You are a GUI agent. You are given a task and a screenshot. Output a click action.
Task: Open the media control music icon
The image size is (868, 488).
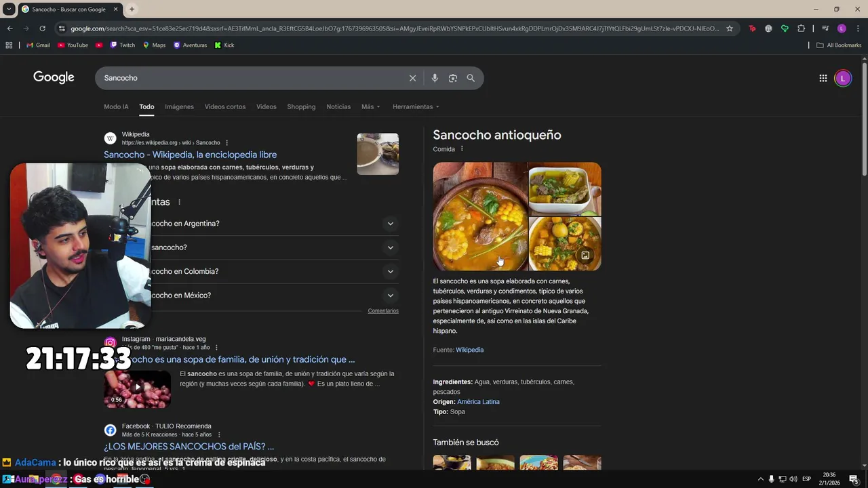coord(825,28)
